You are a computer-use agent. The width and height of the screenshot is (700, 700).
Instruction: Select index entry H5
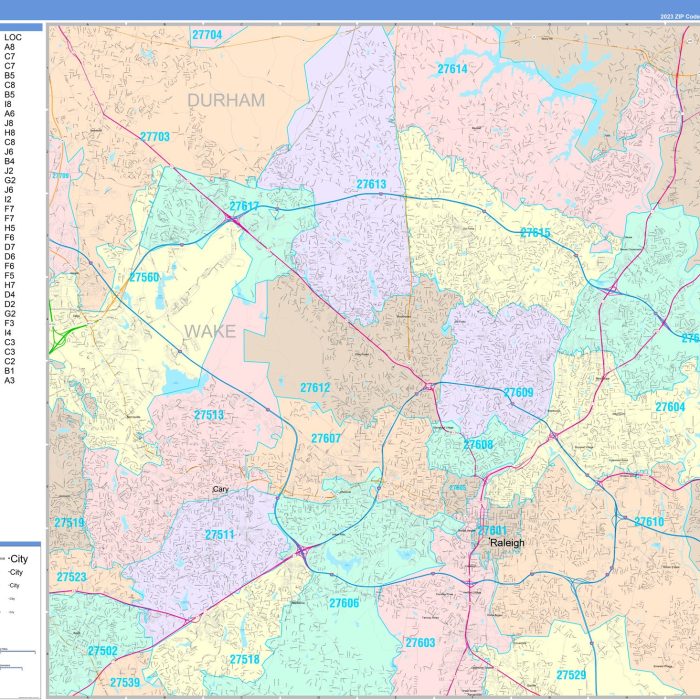coord(10,228)
